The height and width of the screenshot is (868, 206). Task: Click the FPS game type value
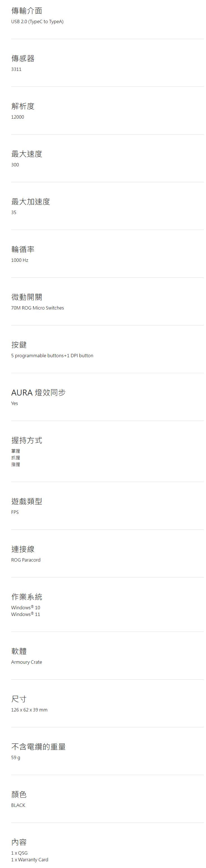15,512
